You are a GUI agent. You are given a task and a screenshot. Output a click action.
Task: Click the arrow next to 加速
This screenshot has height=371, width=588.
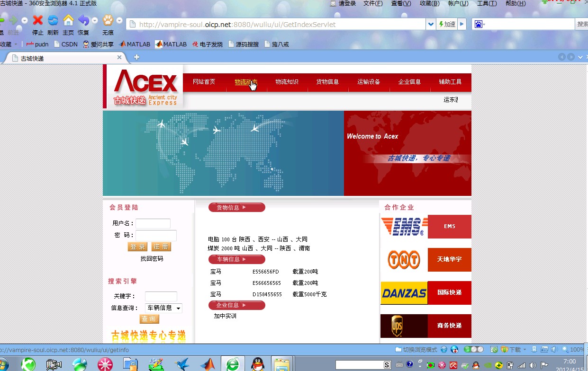462,24
